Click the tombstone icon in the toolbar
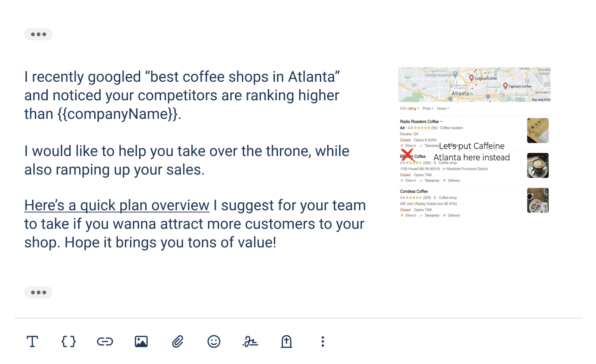This screenshot has width=596, height=364. coord(286,342)
